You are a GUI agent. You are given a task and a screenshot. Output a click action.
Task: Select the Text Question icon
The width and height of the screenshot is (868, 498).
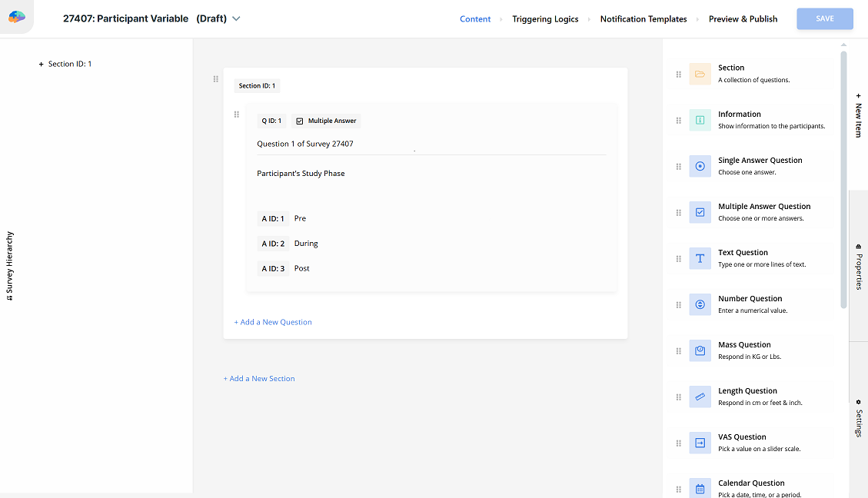pos(700,258)
